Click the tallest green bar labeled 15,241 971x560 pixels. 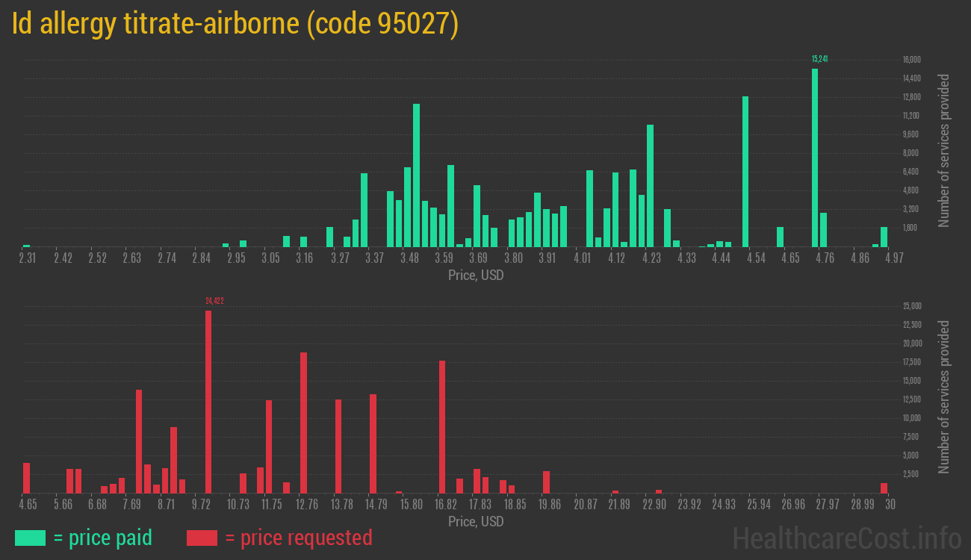pos(815,157)
